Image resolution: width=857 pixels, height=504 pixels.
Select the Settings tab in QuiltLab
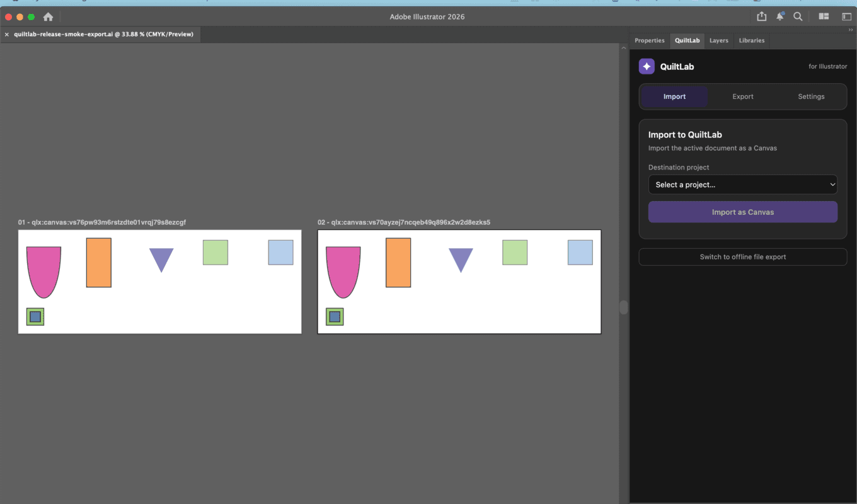tap(811, 96)
